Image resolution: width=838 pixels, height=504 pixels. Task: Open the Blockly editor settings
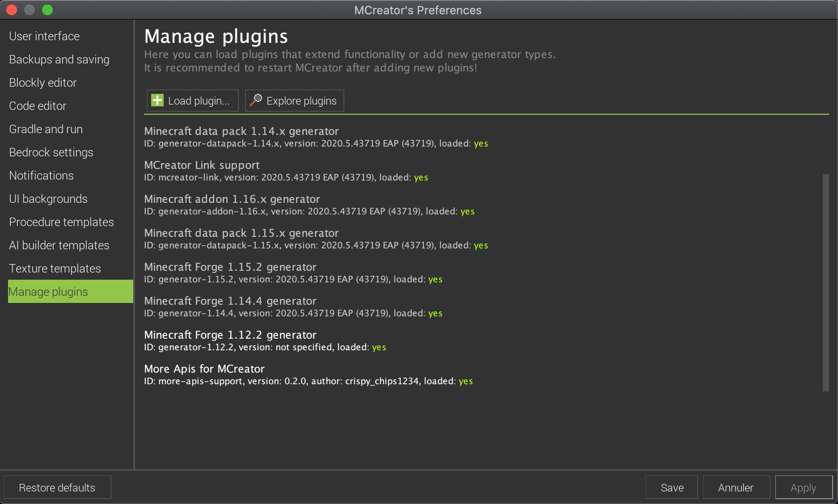(x=42, y=82)
